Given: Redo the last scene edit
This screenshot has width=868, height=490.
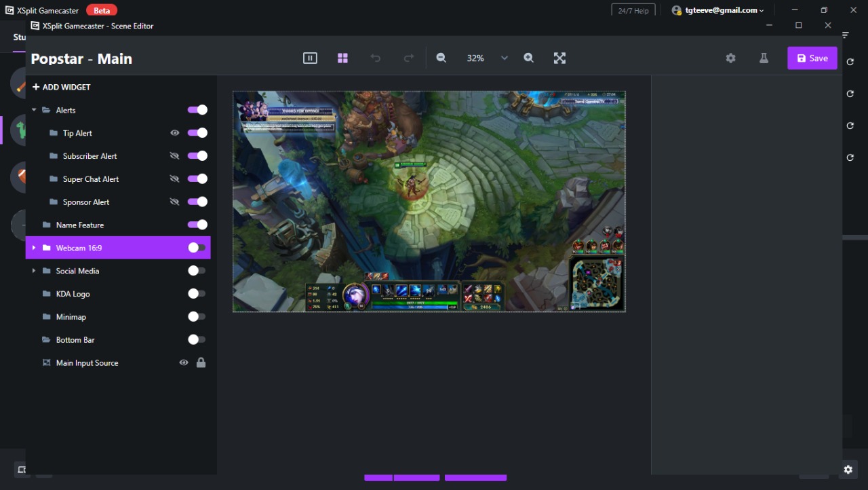Looking at the screenshot, I should 408,58.
